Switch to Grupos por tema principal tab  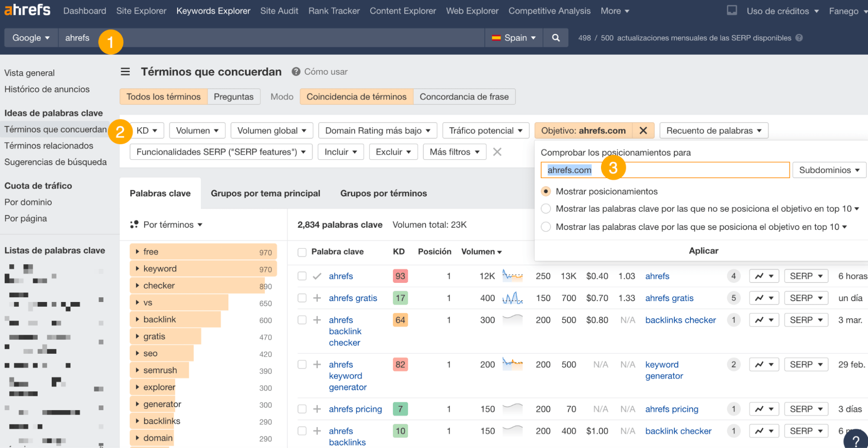[x=265, y=193]
